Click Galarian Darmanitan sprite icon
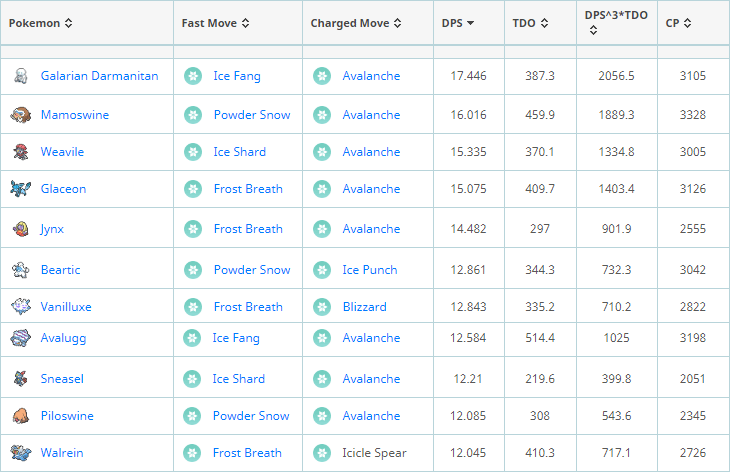 pyautogui.click(x=20, y=75)
